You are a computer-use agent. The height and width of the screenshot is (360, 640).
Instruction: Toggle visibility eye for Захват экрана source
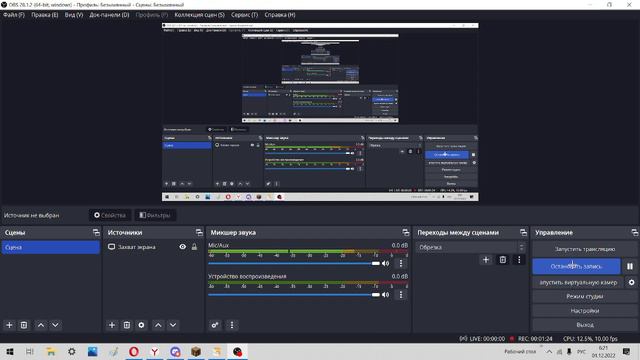[182, 247]
